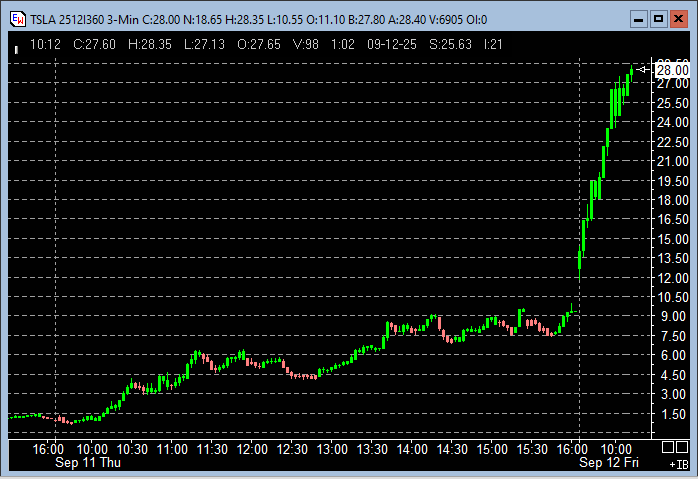Click the 14:30 time axis label

coord(452,449)
